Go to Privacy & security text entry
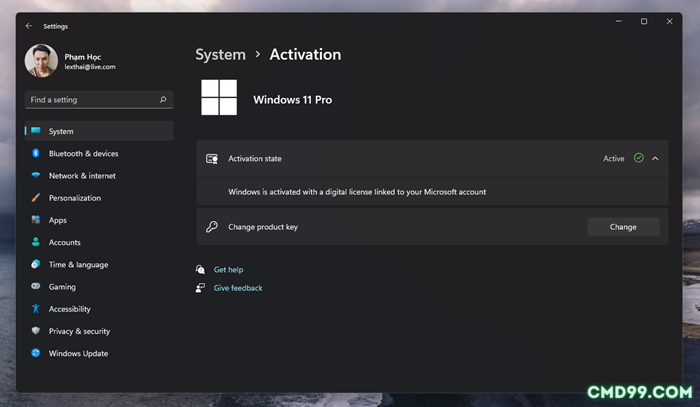Screen dimensions: 700x407 79,331
